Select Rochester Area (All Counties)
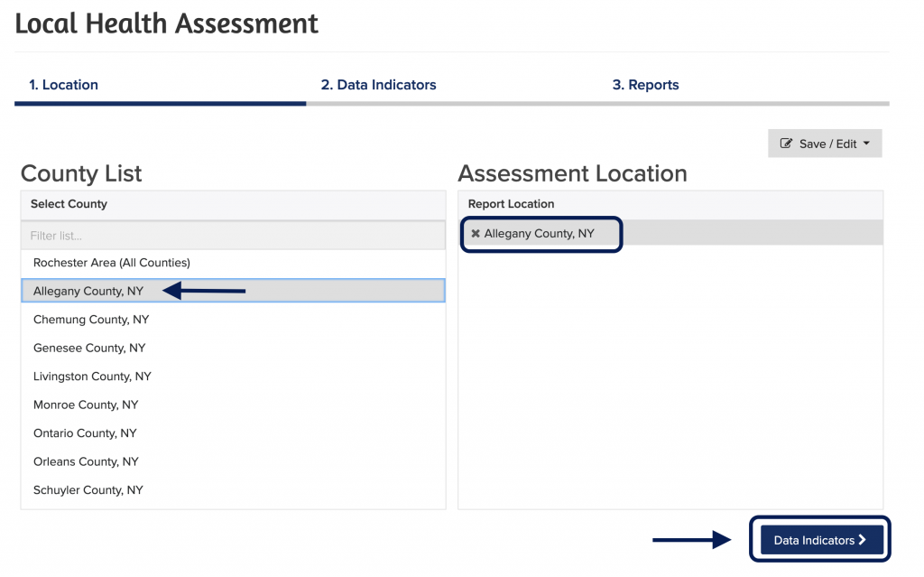924x577 pixels. click(234, 263)
